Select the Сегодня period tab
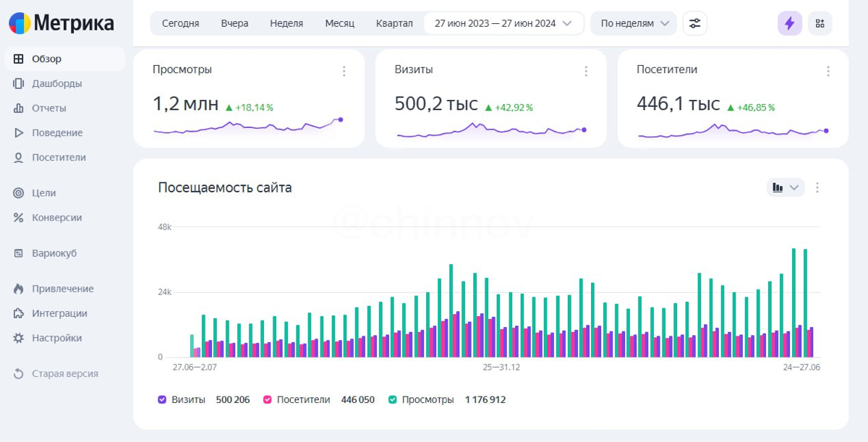This screenshot has width=868, height=442. (181, 23)
